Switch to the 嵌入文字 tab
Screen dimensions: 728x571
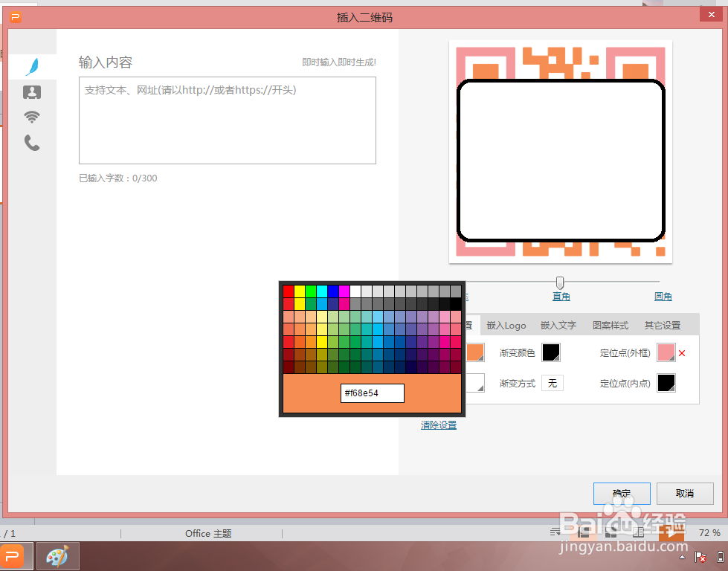pyautogui.click(x=558, y=326)
